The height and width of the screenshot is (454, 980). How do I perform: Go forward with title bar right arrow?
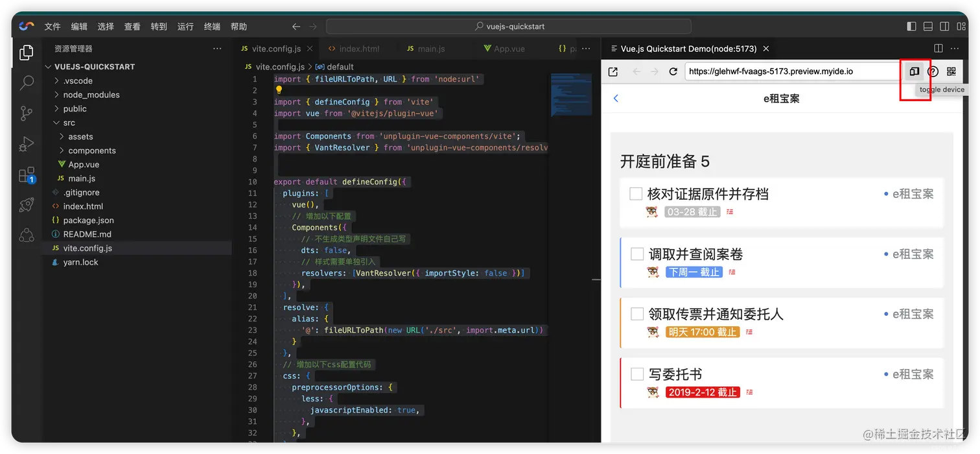(313, 27)
